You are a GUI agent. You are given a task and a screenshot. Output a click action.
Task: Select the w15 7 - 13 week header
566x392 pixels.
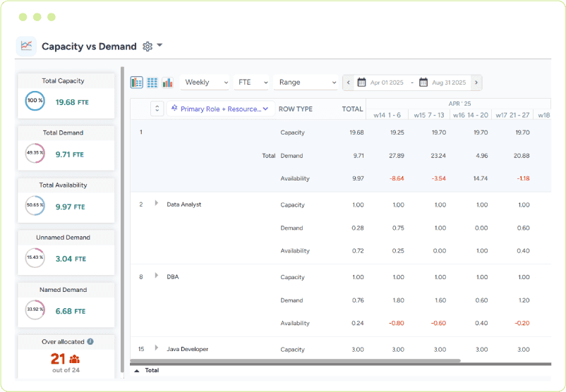point(429,115)
